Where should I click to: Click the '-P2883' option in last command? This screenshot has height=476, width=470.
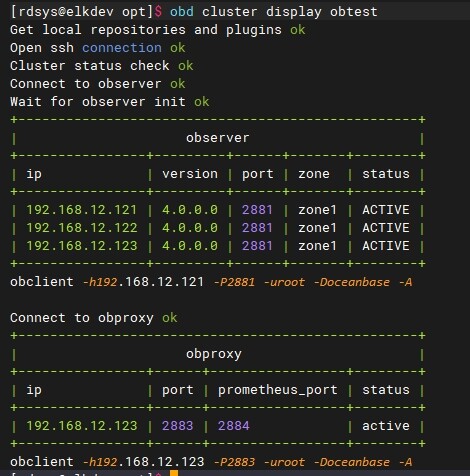234,462
